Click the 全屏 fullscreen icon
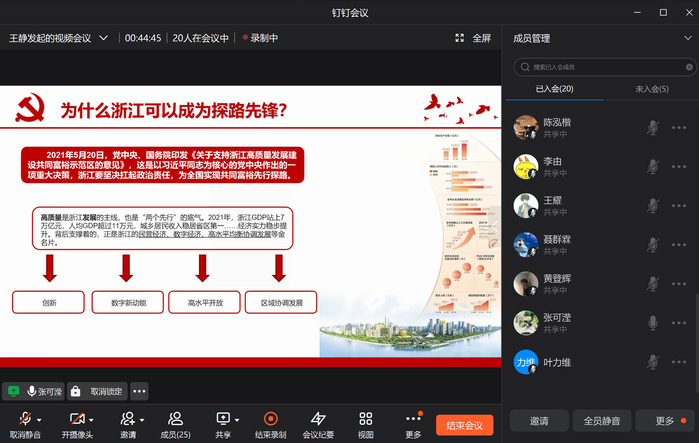This screenshot has width=699, height=443. point(460,38)
